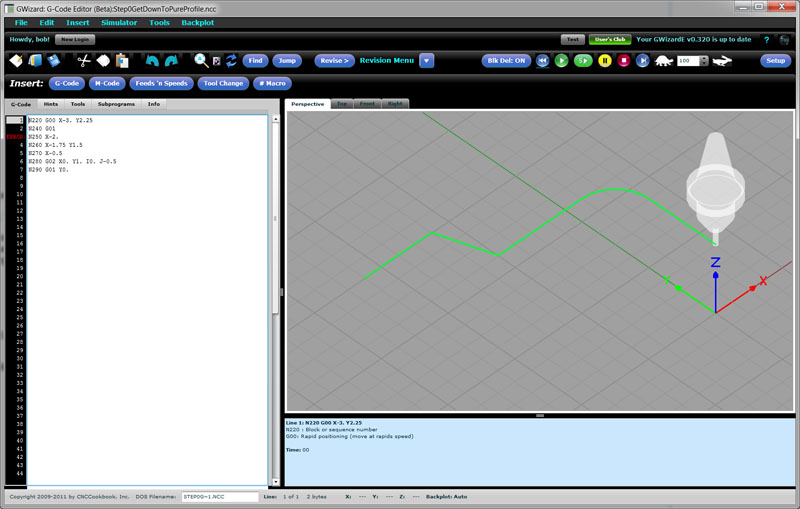
Task: Stop the simulation with the magenta button
Action: pos(624,61)
